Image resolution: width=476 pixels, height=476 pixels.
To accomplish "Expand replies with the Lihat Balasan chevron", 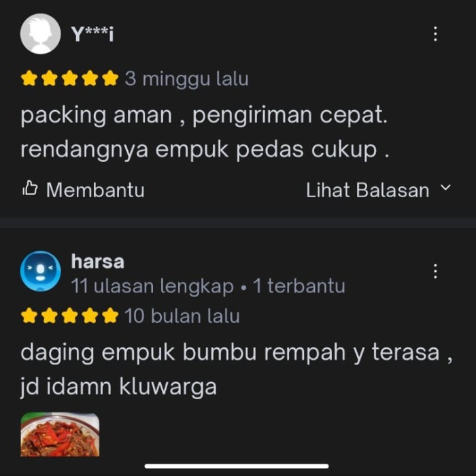I will pos(445,187).
